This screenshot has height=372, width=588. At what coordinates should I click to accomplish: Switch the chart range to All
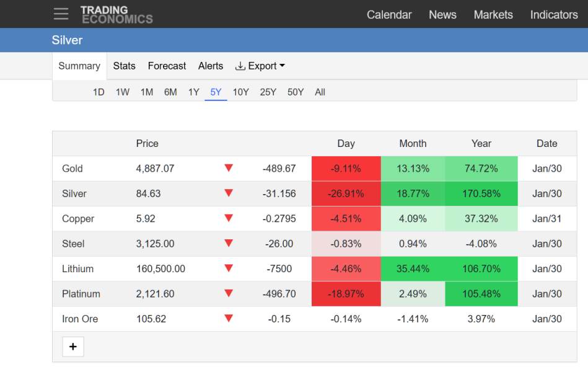coord(320,92)
